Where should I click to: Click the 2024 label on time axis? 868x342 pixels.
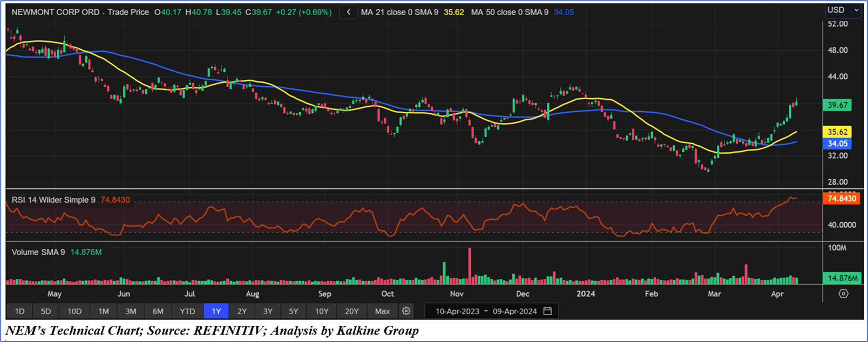pos(586,294)
